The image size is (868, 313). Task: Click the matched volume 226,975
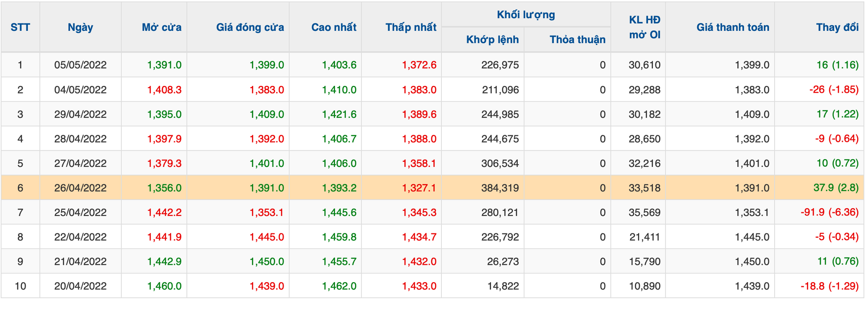(500, 65)
